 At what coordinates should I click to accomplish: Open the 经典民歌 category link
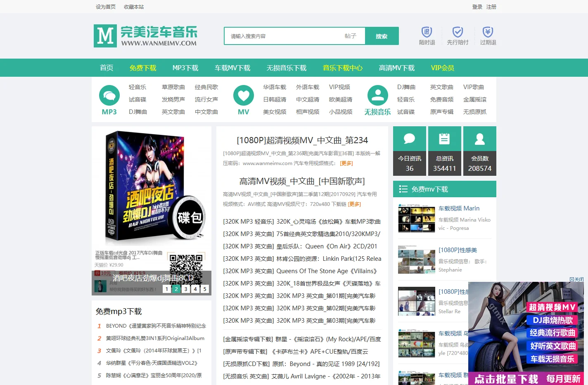click(x=206, y=87)
